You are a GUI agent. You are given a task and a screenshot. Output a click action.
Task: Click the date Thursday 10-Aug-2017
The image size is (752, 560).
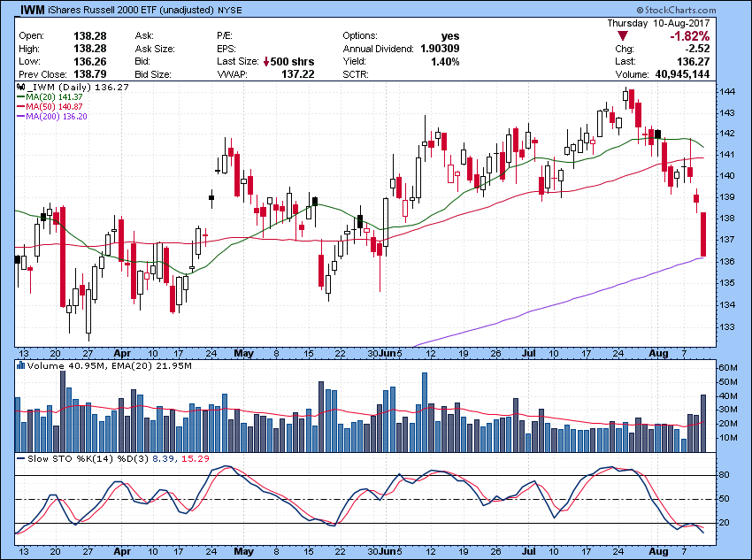(658, 23)
